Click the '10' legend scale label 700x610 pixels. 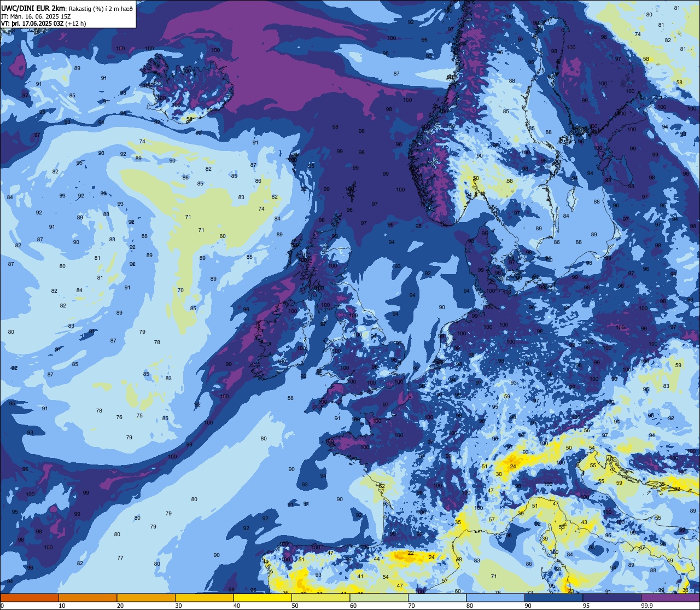click(x=62, y=606)
